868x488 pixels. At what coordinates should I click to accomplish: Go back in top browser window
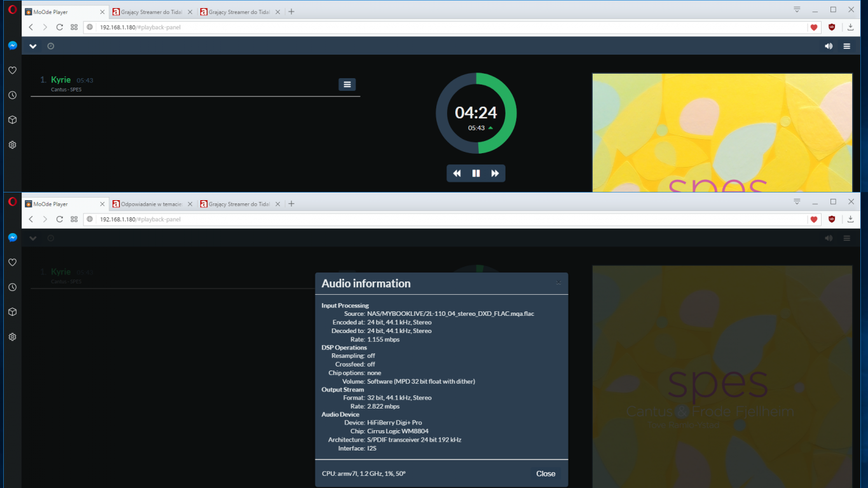[31, 27]
